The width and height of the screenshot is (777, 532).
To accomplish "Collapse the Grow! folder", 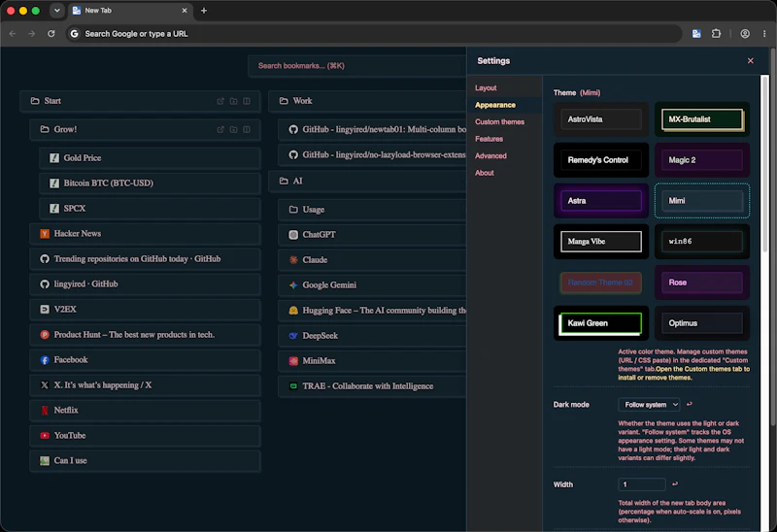I will (x=45, y=130).
